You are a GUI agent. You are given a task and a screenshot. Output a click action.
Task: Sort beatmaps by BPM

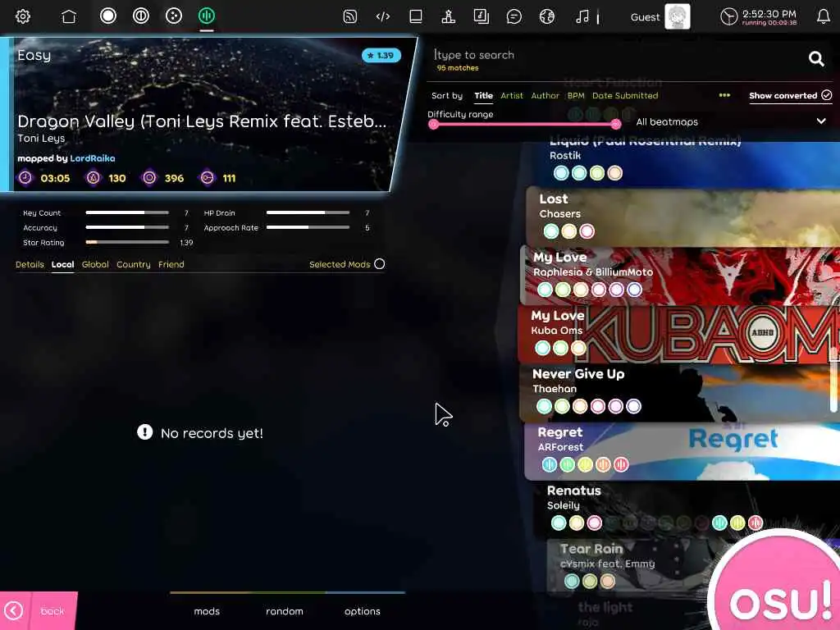pyautogui.click(x=576, y=95)
